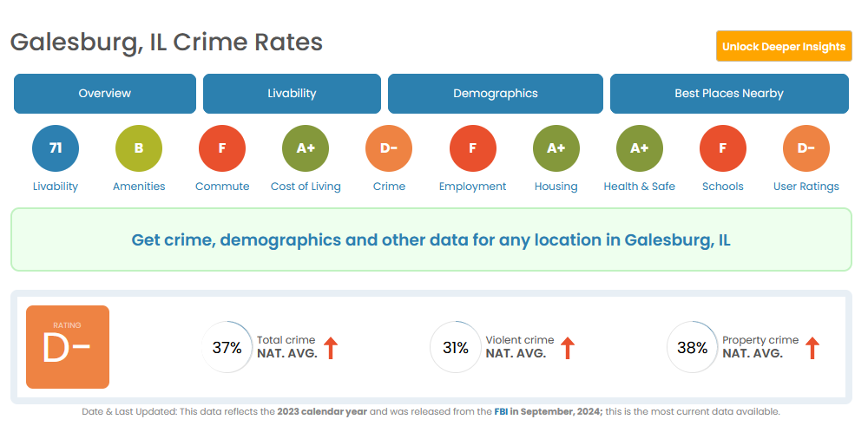Go to Best Places Nearby tab

729,94
